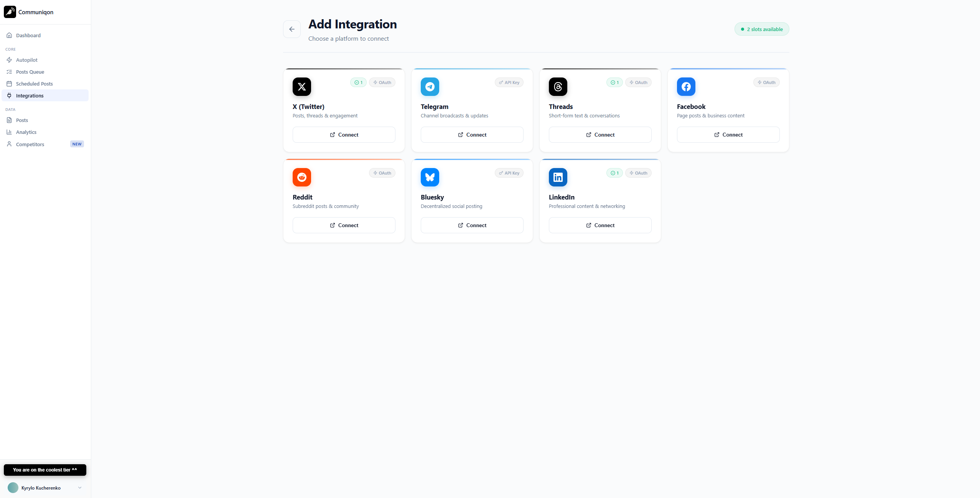The image size is (980, 498).
Task: Click the 2 slots available badge
Action: 761,29
